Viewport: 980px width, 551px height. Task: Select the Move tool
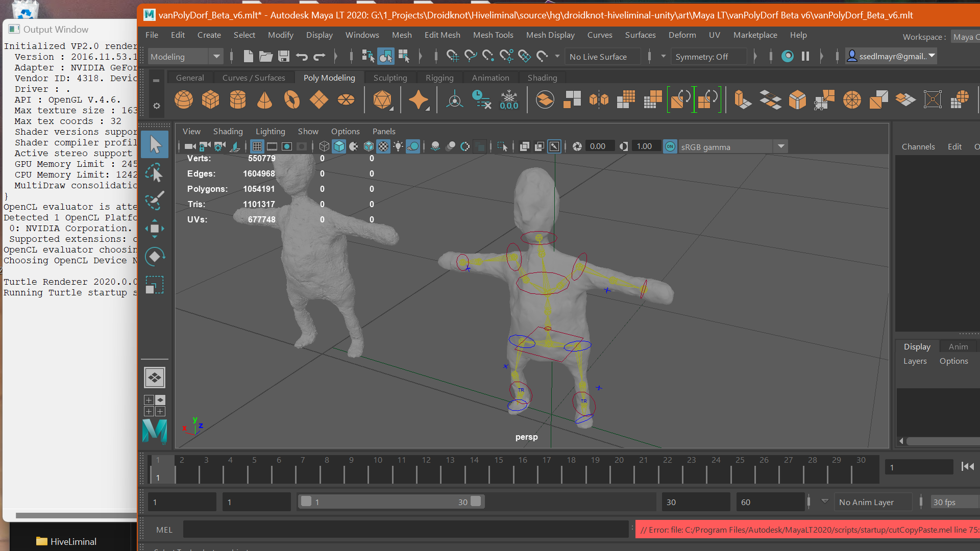154,228
